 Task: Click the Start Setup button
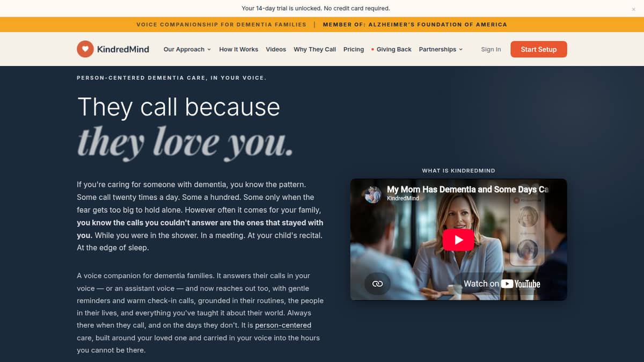coord(539,49)
